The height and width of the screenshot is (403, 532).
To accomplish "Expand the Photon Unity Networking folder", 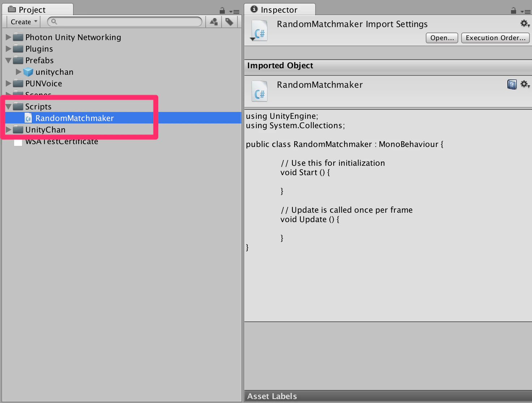I will click(x=8, y=37).
